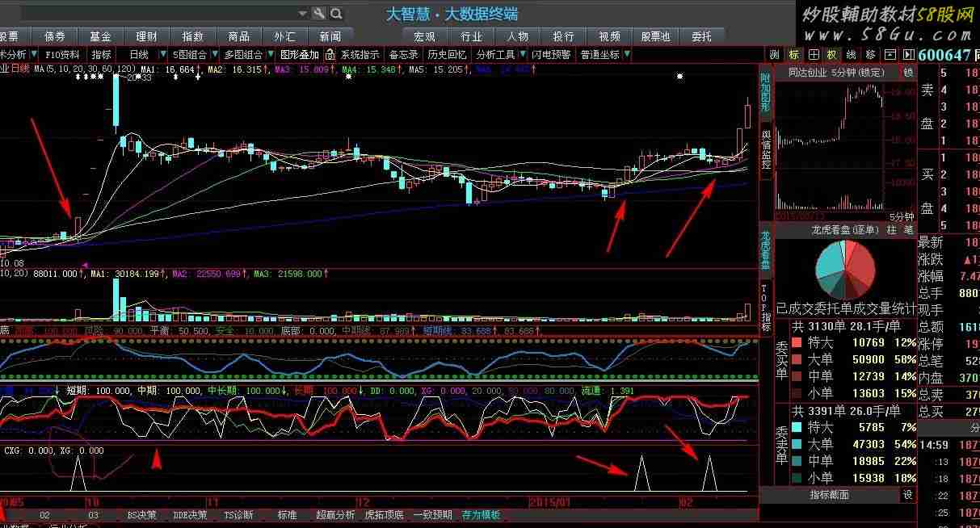Click the 备忘录 memo button
980x528 pixels.
404,55
